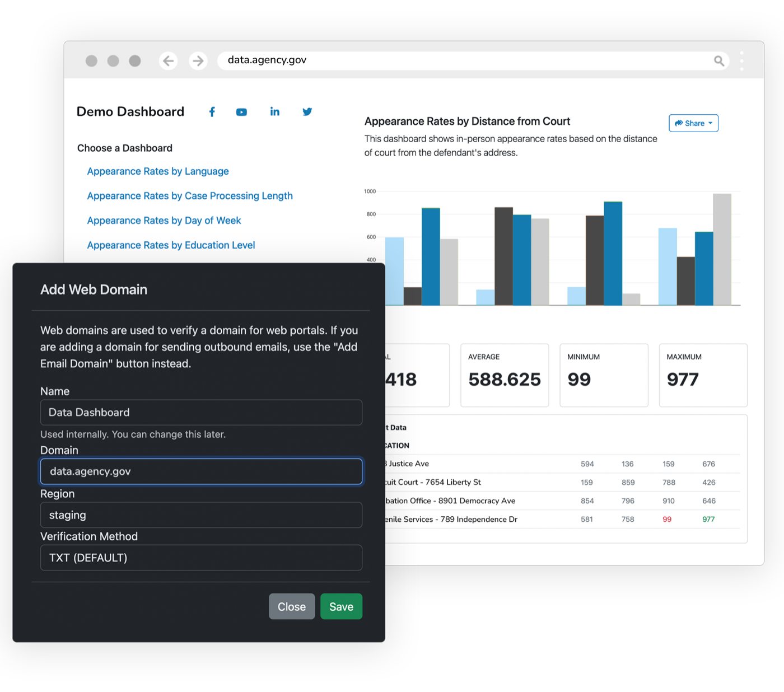Select Appearance Rates by Education Level
784x692 pixels.
(171, 245)
